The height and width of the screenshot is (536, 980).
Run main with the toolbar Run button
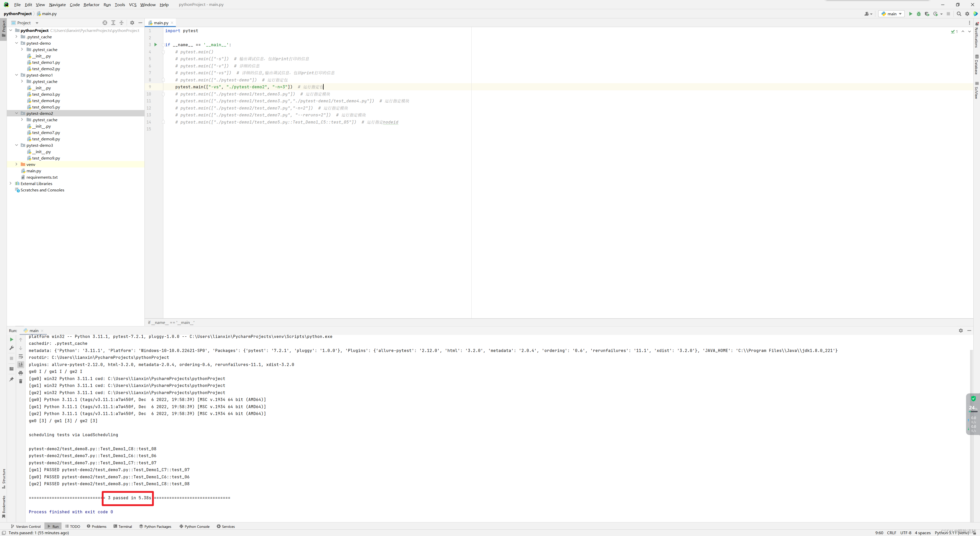pos(910,14)
